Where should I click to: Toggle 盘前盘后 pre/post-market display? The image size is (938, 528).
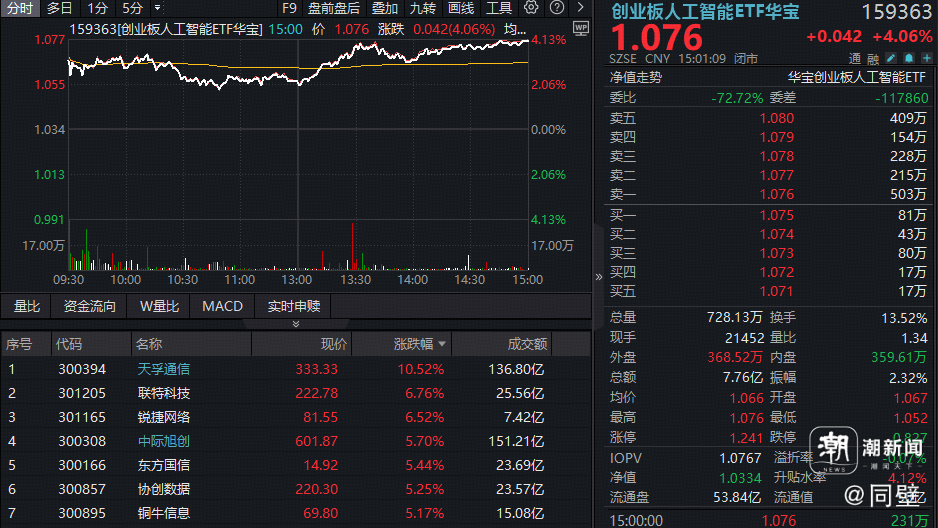[x=334, y=8]
